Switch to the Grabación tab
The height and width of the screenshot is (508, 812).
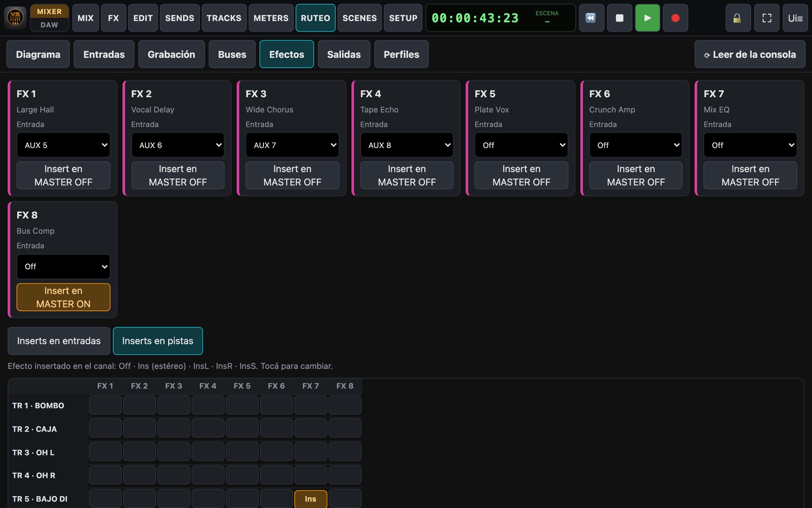click(171, 54)
